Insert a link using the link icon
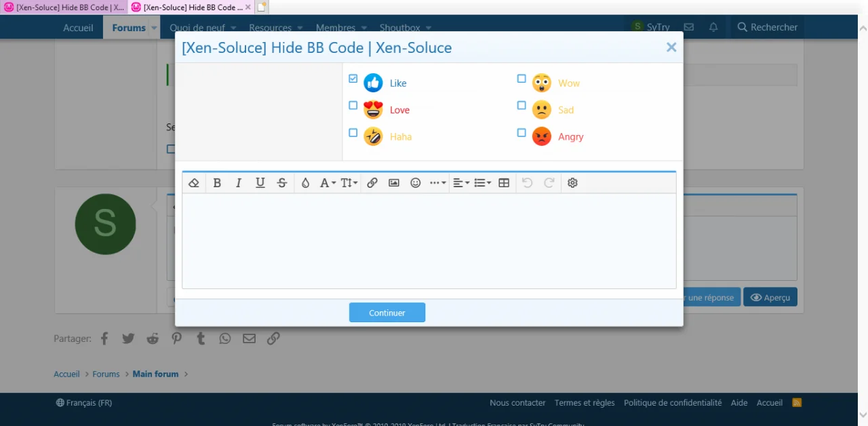The image size is (868, 426). [372, 182]
